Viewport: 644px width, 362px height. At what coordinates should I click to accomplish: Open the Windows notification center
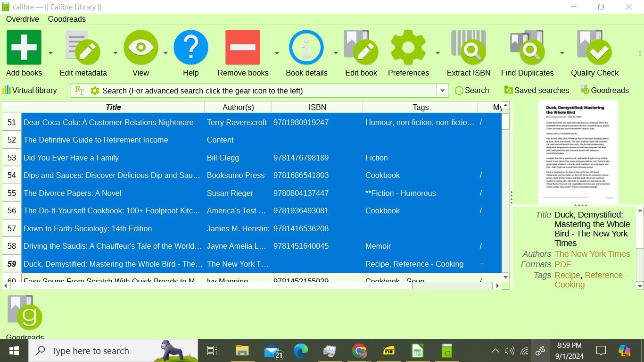tap(601, 351)
